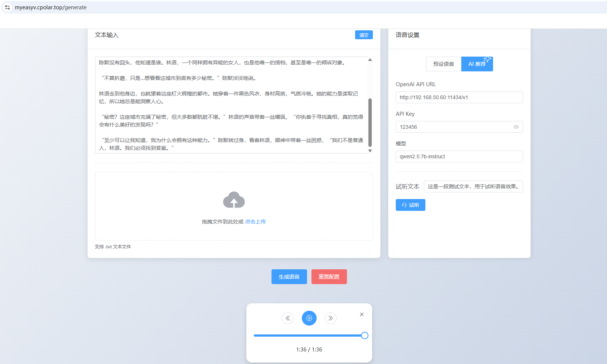This screenshot has width=607, height=364.
Task: Click the browser address bar URL
Action: coord(51,7)
